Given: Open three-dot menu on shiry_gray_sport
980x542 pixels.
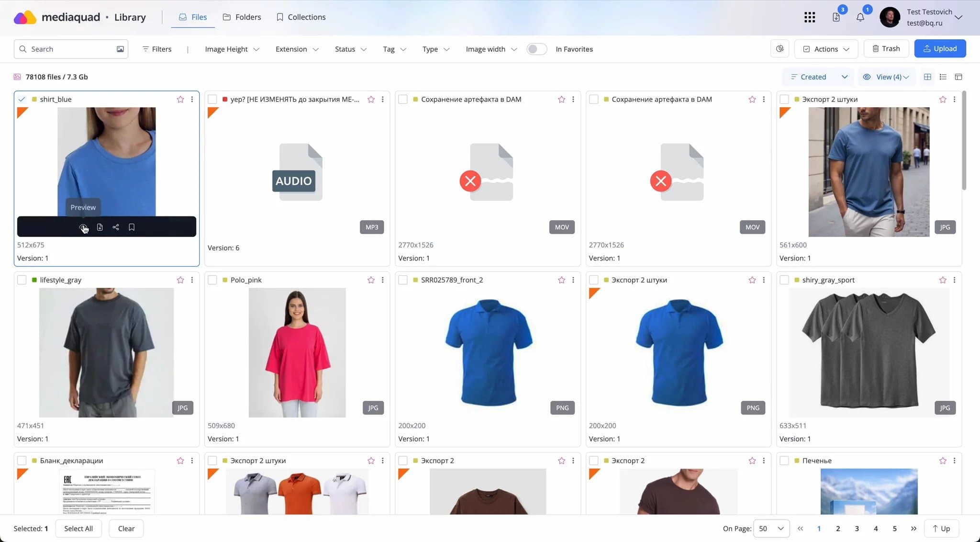Looking at the screenshot, I should pos(954,280).
